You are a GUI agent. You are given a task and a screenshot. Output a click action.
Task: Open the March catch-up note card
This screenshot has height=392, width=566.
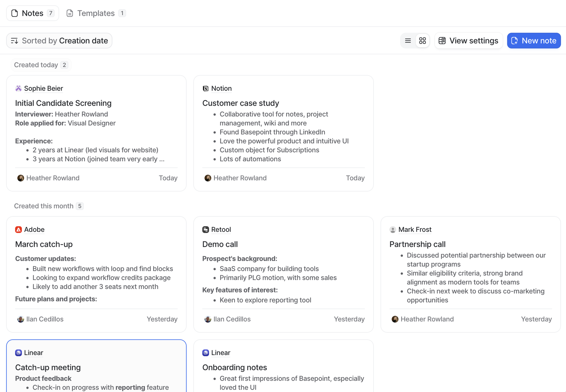44,244
